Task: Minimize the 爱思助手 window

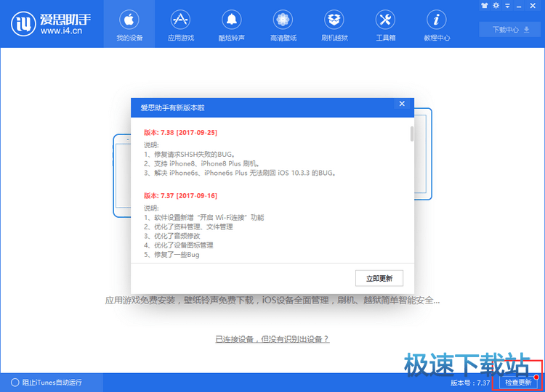Action: click(519, 6)
